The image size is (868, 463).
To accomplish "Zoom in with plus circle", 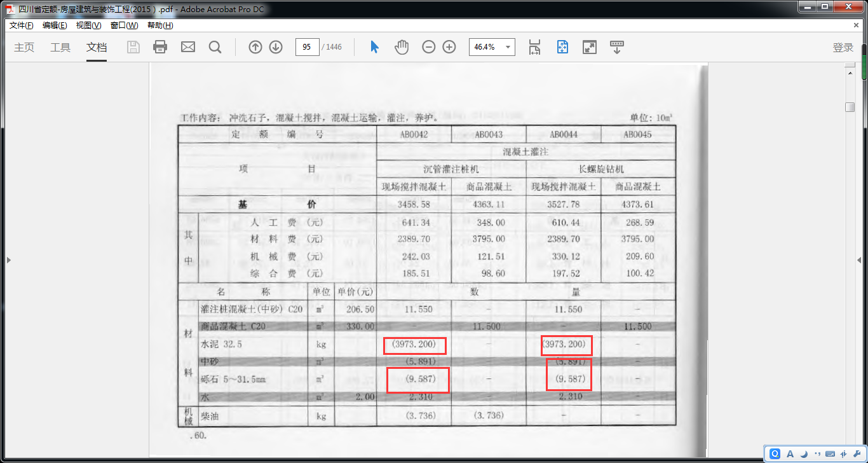I will click(x=449, y=47).
